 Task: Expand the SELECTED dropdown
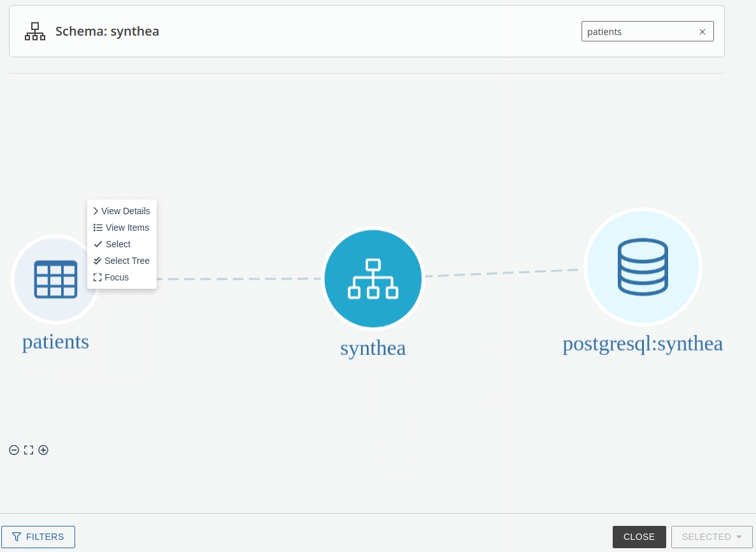click(711, 537)
